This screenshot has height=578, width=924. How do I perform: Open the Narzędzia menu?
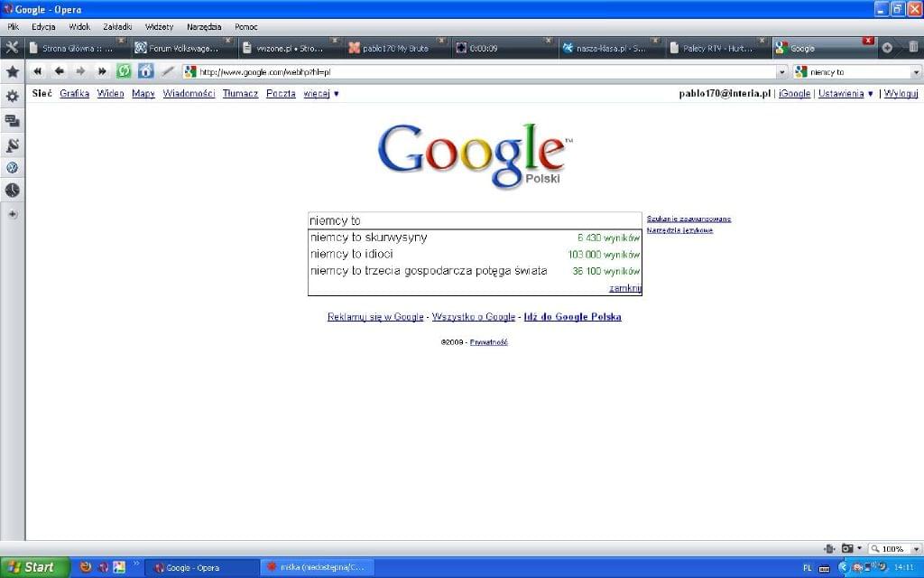click(204, 26)
